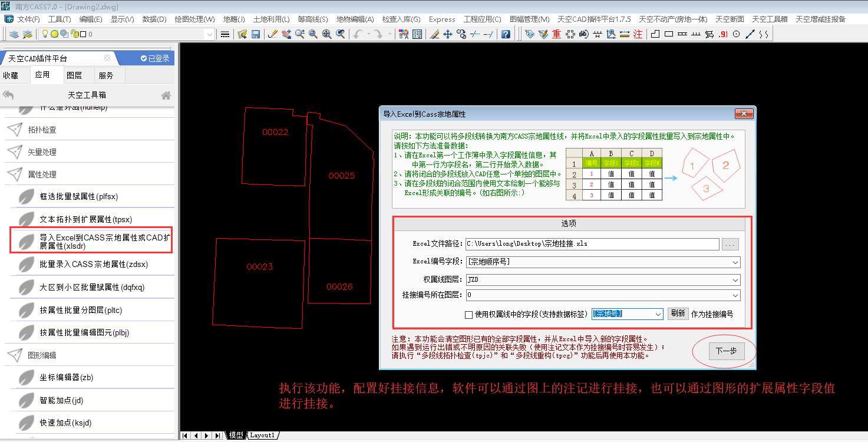Expand the 矢量处理 category
This screenshot has height=442, width=868.
pos(88,152)
